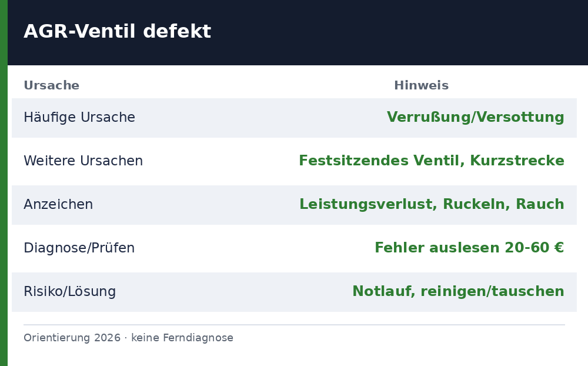588x366 pixels.
Task: Click the keine Ferndiagnose text
Action: tap(182, 338)
